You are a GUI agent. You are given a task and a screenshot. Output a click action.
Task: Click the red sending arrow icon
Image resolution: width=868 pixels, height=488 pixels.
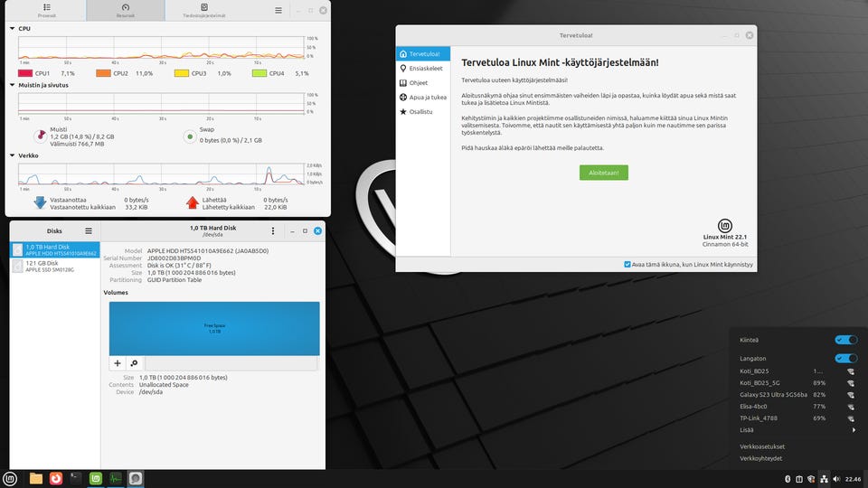(x=192, y=202)
